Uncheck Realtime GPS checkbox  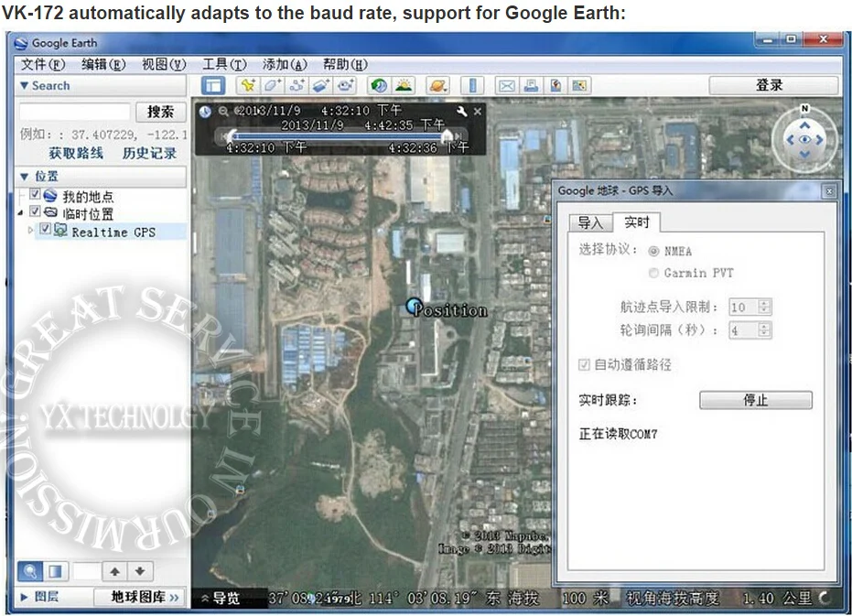point(46,229)
